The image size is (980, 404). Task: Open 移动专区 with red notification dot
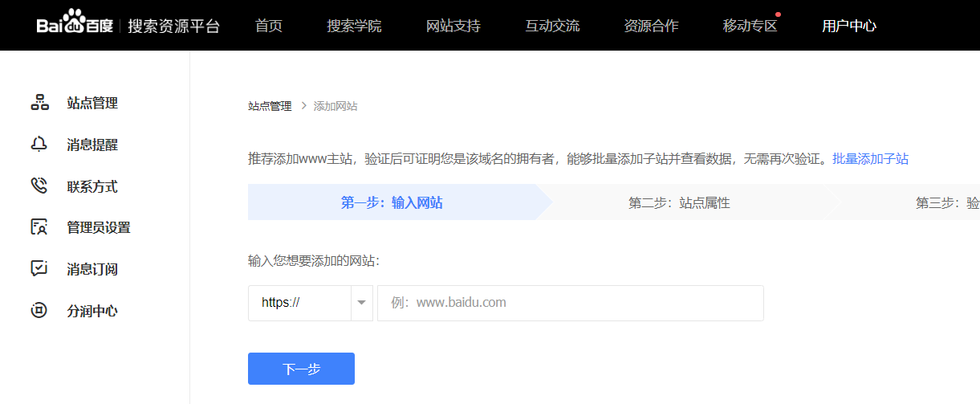[x=750, y=26]
